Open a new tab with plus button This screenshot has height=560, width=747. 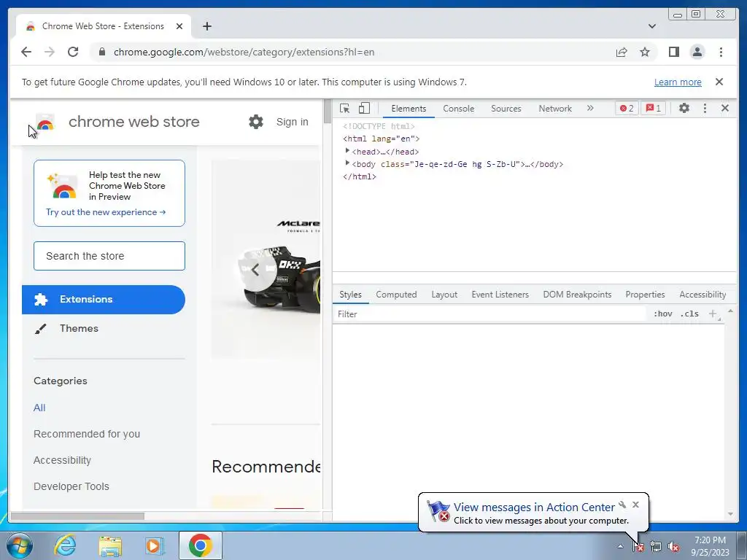coord(206,26)
